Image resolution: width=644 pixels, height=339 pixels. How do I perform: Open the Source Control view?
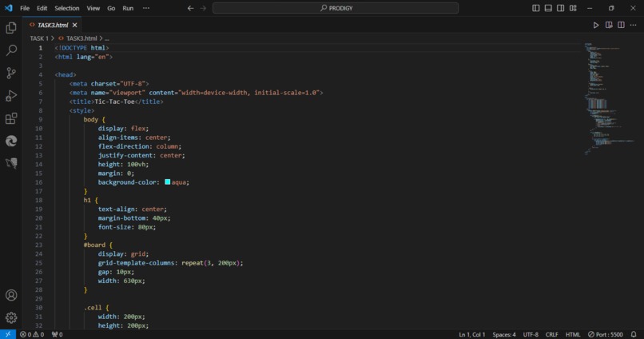tap(11, 73)
